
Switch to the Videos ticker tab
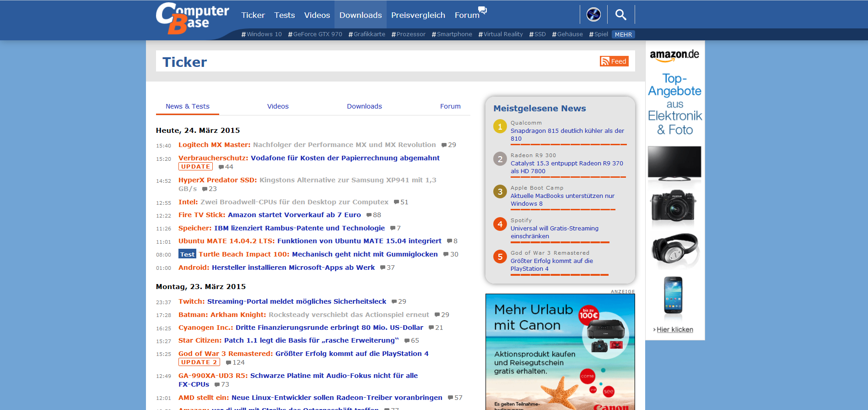pyautogui.click(x=278, y=106)
